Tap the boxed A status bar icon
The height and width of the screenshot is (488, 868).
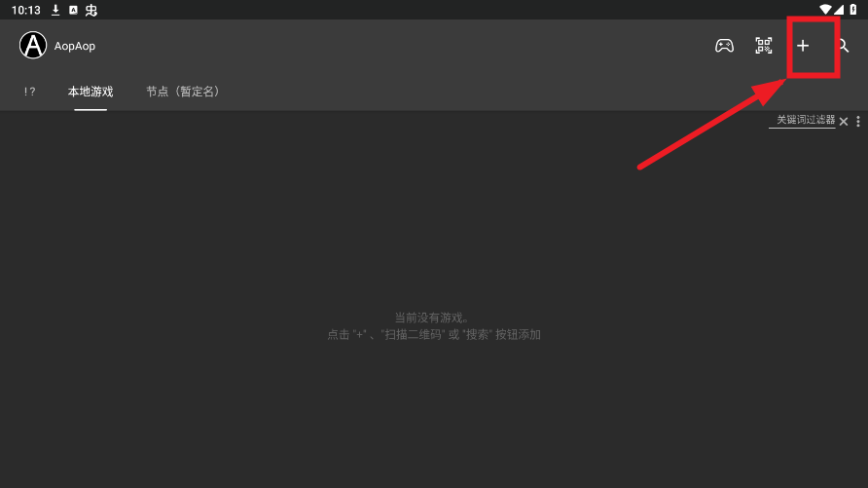73,10
